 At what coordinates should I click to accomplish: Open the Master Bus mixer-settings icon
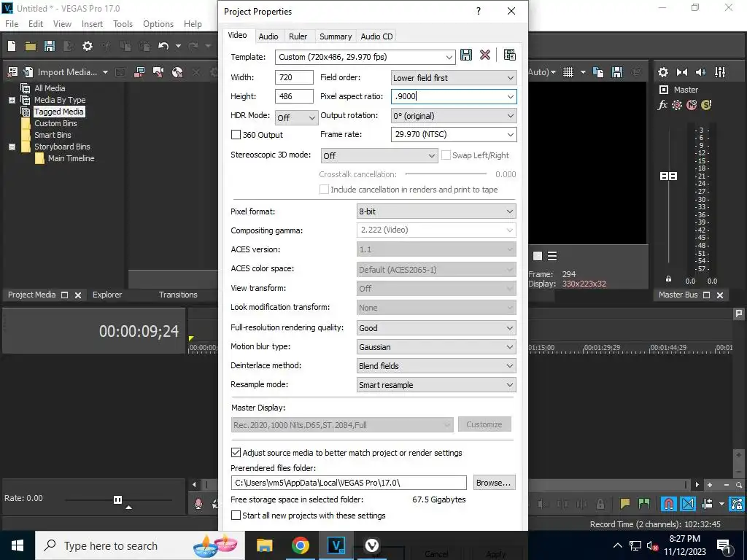point(720,72)
